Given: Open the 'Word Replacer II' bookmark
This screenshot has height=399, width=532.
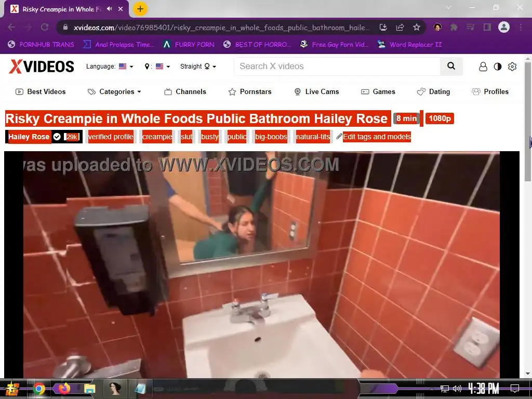Looking at the screenshot, I should click(x=409, y=45).
